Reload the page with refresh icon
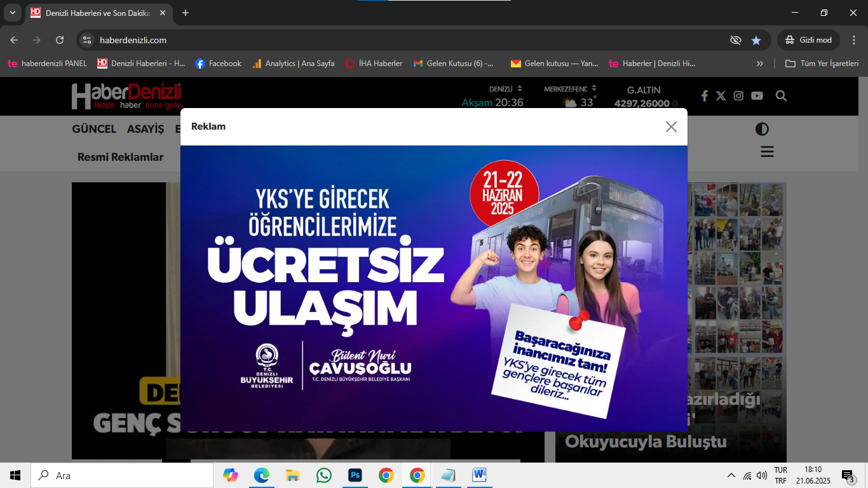This screenshot has width=868, height=488. coord(60,40)
